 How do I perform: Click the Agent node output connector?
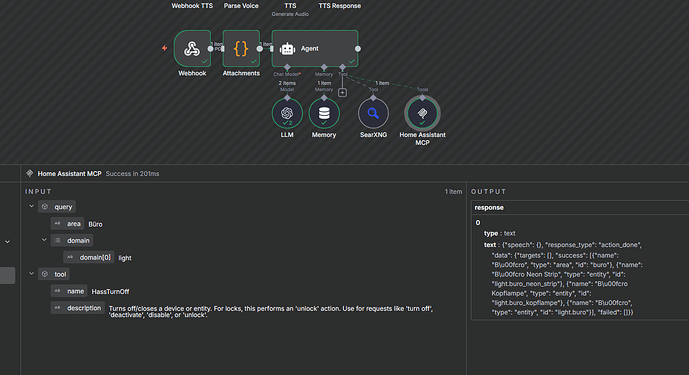(358, 49)
